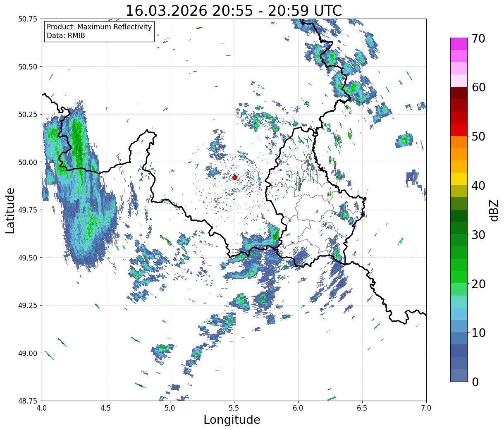Click the longitude tick label 4.0
This screenshot has width=504, height=430.
pyautogui.click(x=42, y=408)
